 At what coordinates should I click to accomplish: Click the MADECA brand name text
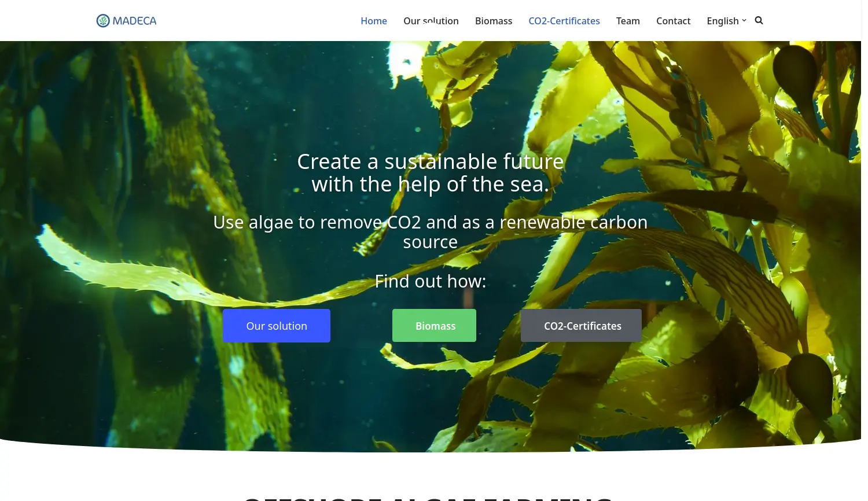(x=134, y=21)
